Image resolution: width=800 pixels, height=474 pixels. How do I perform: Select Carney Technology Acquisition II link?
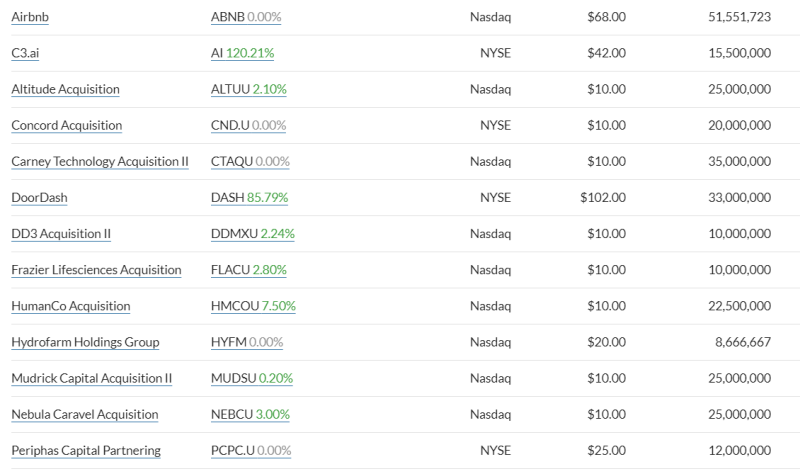100,162
